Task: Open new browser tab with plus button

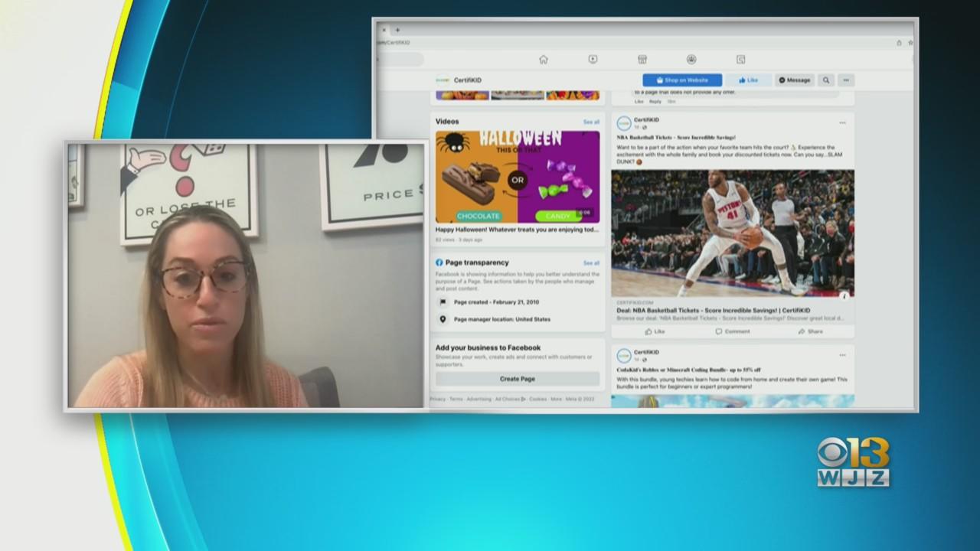Action: point(397,31)
